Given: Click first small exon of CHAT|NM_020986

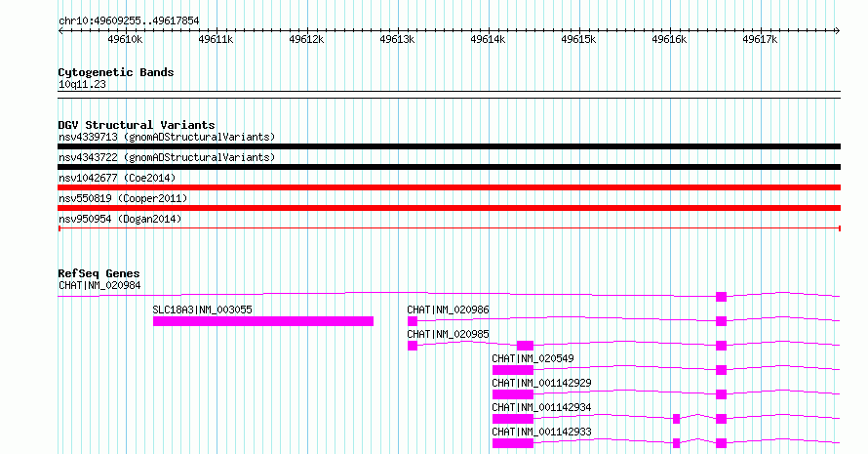Looking at the screenshot, I should (x=413, y=321).
